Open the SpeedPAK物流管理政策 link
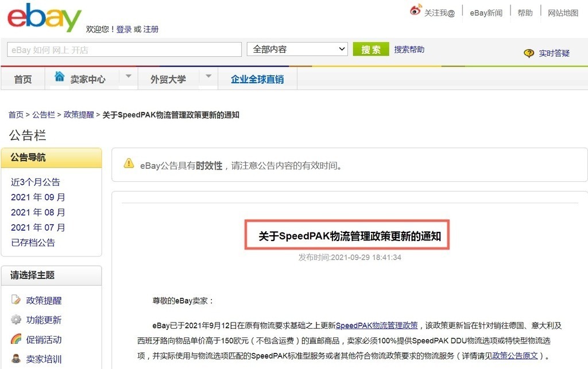Viewport: 588px width, 369px height. pyautogui.click(x=377, y=325)
